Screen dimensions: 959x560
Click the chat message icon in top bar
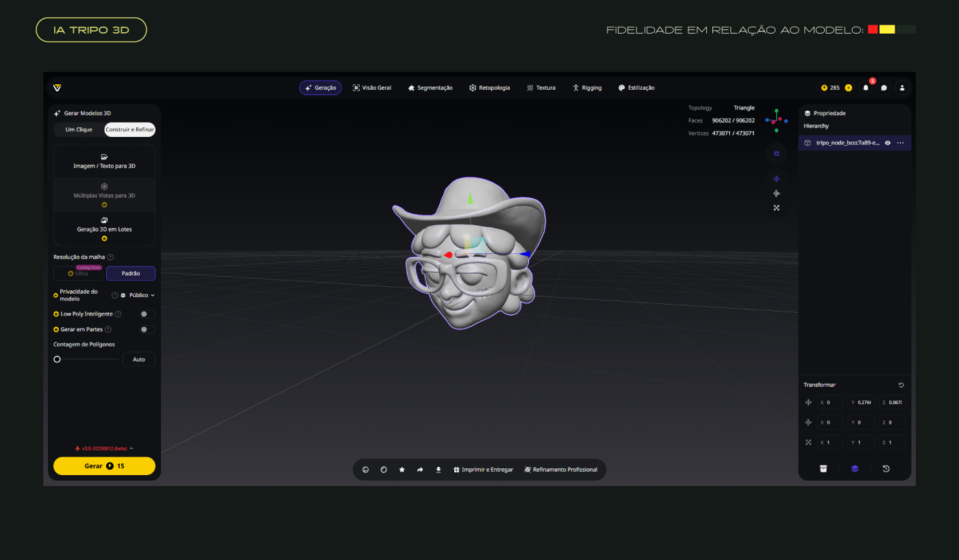coord(884,88)
